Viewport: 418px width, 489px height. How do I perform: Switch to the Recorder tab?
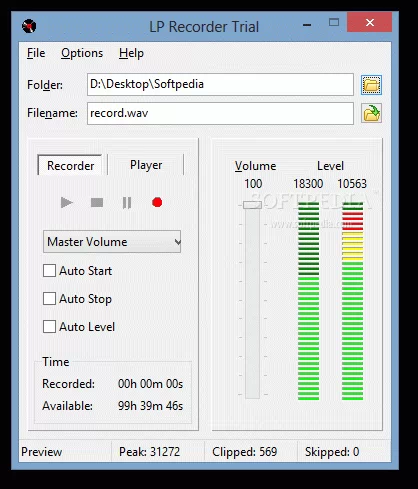[70, 165]
